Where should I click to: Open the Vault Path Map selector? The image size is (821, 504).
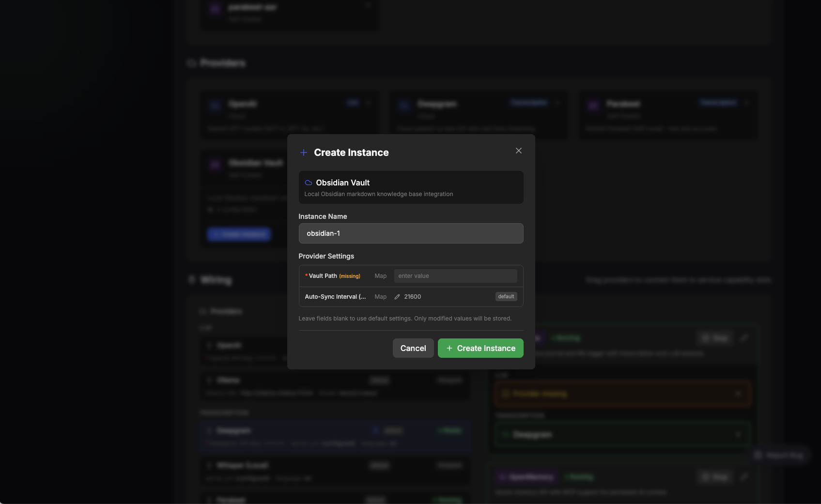click(x=380, y=275)
